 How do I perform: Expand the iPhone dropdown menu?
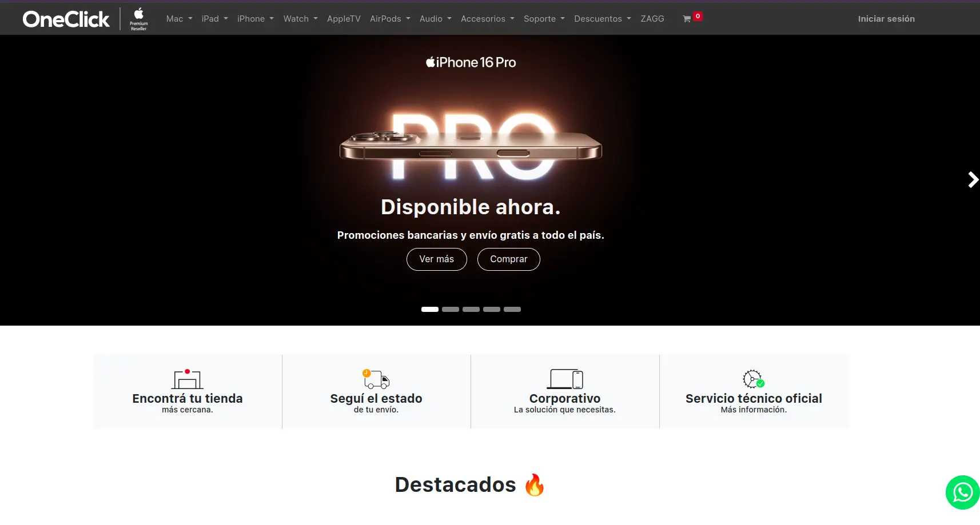pos(256,19)
